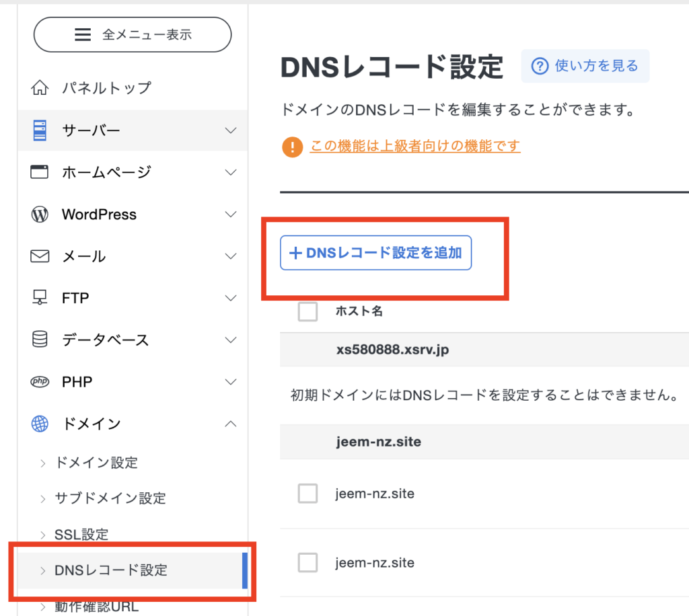Click the DNSレコード設定を追加 button
Screen dimensions: 689x616
375,253
